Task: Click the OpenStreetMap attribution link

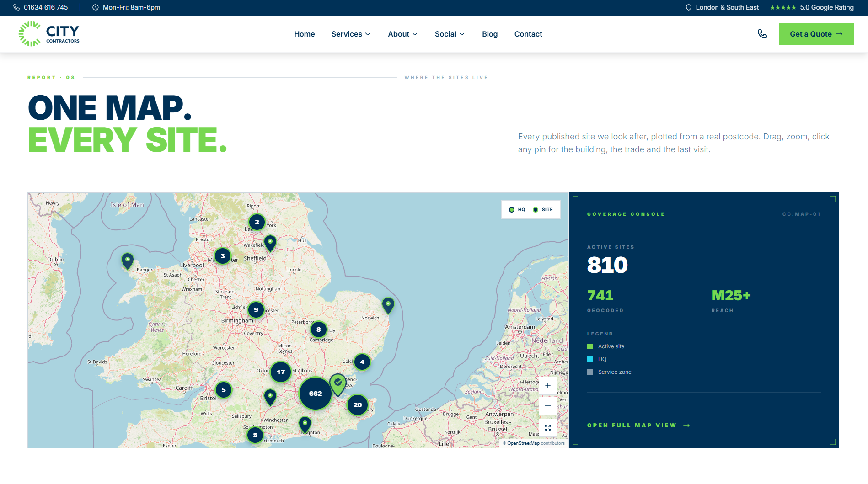Action: pos(523,443)
